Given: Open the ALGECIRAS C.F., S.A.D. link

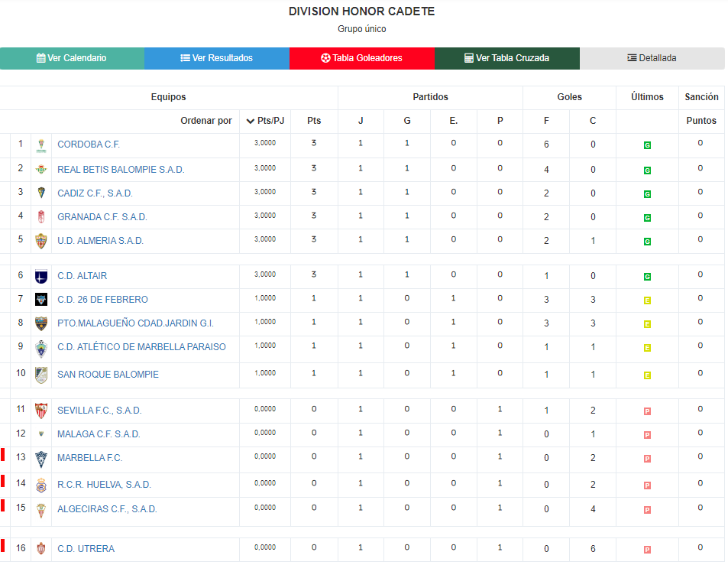Looking at the screenshot, I should [x=107, y=508].
